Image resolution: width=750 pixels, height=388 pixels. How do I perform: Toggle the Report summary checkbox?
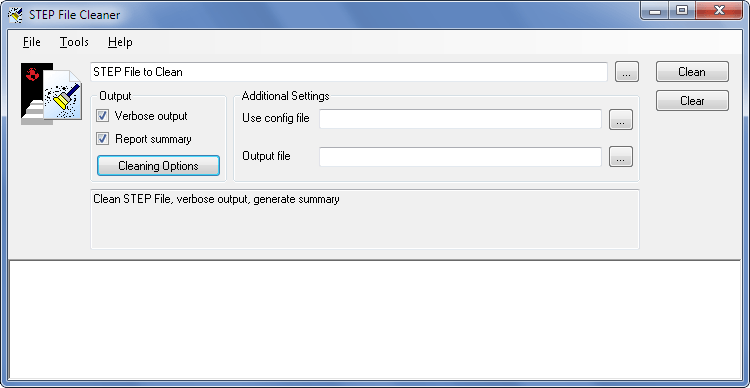[x=103, y=139]
